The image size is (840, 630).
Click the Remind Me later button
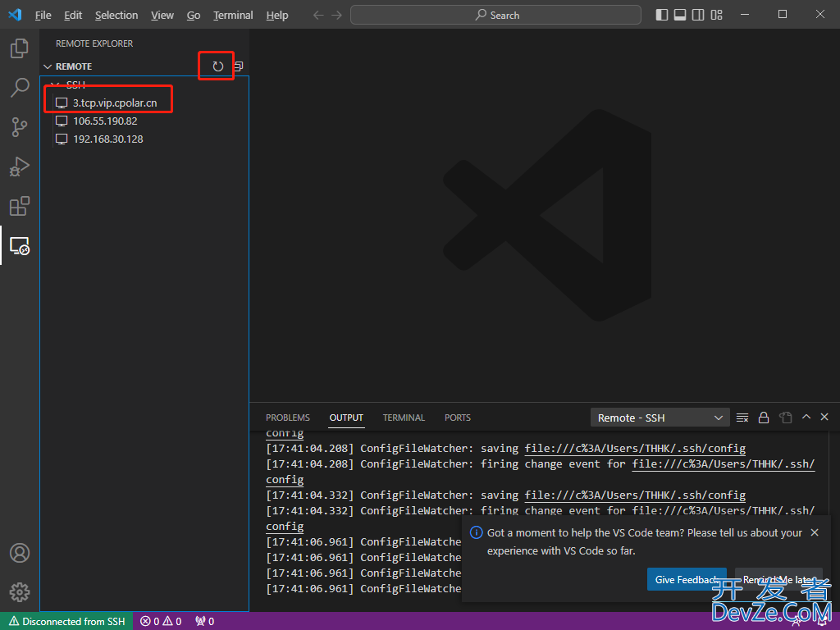(x=778, y=580)
